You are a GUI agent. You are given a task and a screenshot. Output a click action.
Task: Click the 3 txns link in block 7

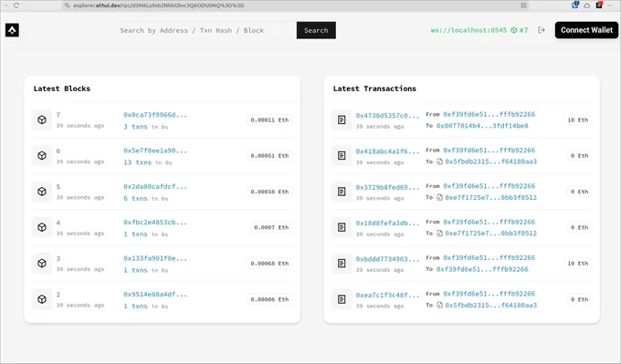tap(135, 127)
